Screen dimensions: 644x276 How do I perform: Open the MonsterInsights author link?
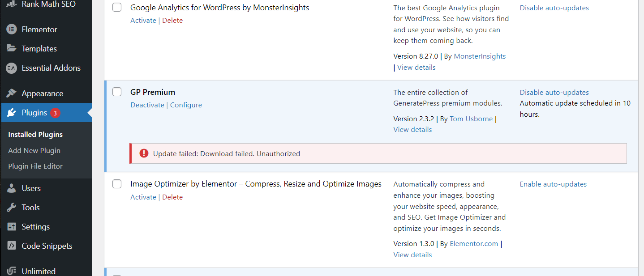coord(480,56)
